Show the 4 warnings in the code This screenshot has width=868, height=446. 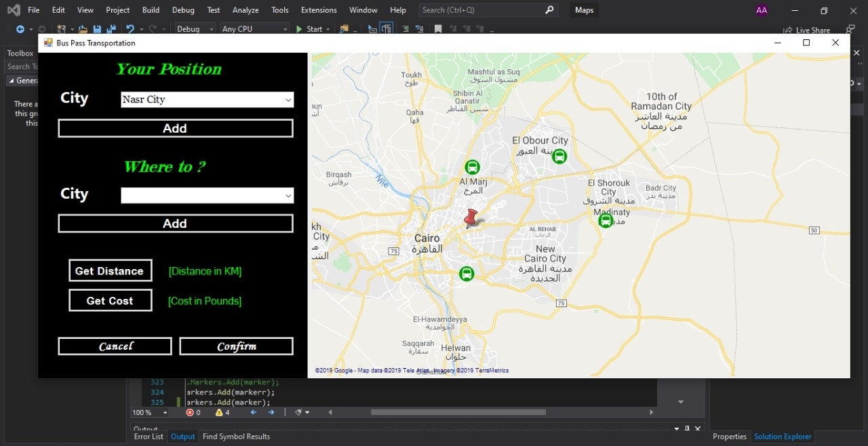[x=222, y=412]
